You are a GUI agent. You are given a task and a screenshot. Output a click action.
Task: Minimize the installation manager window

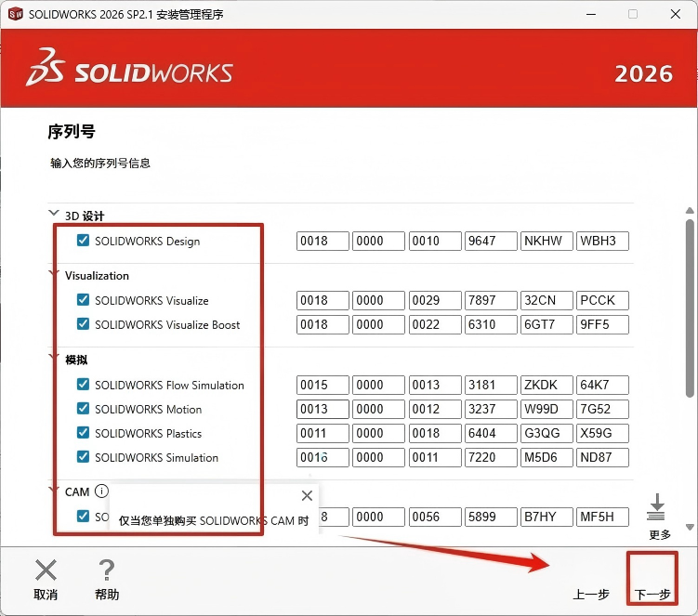pyautogui.click(x=591, y=14)
